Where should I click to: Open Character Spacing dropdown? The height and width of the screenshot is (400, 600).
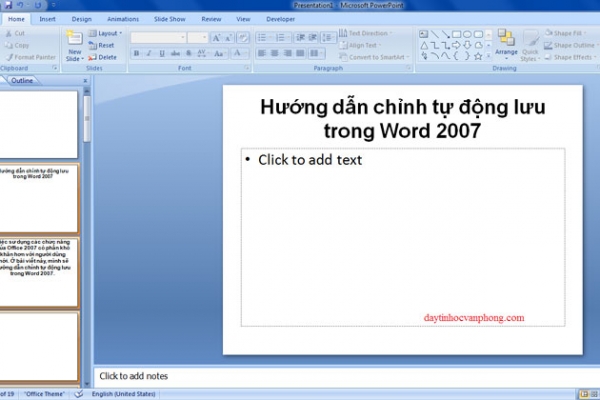coord(202,53)
